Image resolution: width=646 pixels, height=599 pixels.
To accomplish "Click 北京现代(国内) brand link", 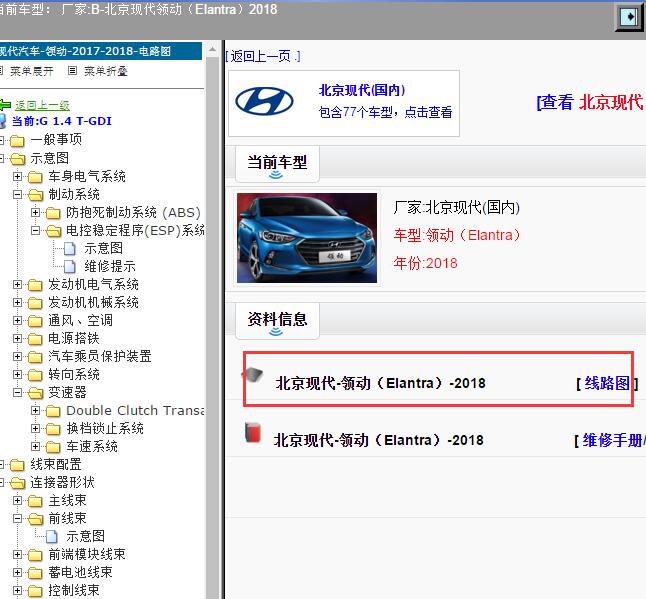I will click(x=362, y=90).
